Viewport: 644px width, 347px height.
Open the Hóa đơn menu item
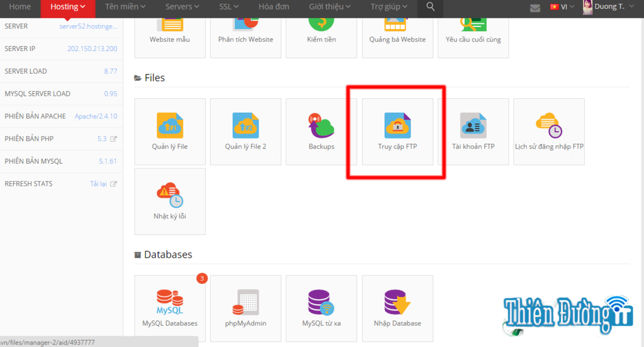click(274, 7)
